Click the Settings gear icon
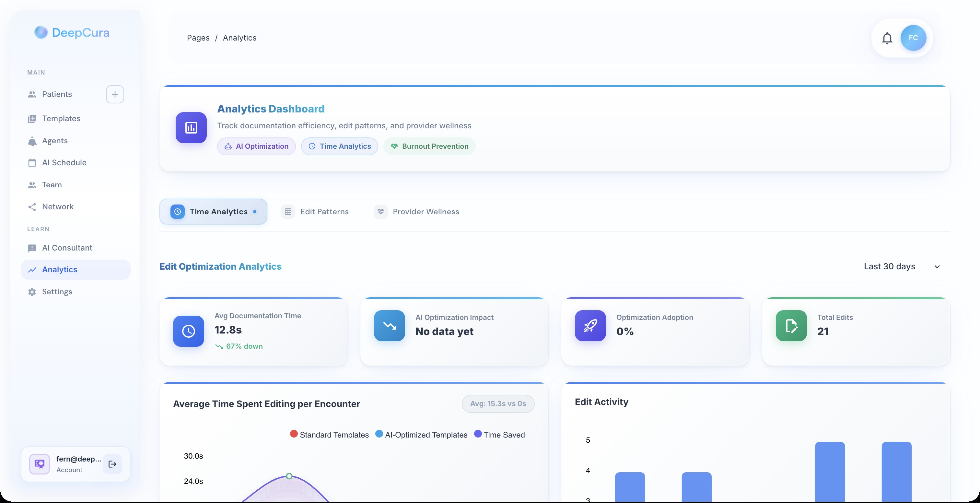980x503 pixels. (x=32, y=292)
